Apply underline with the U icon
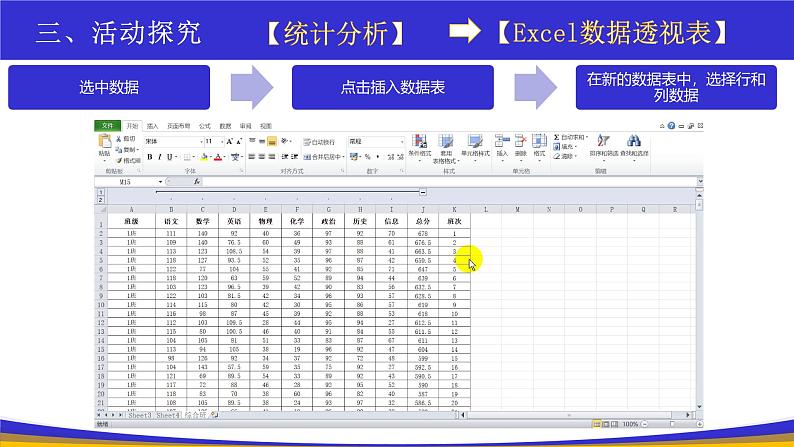This screenshot has height=447, width=794. [x=170, y=157]
